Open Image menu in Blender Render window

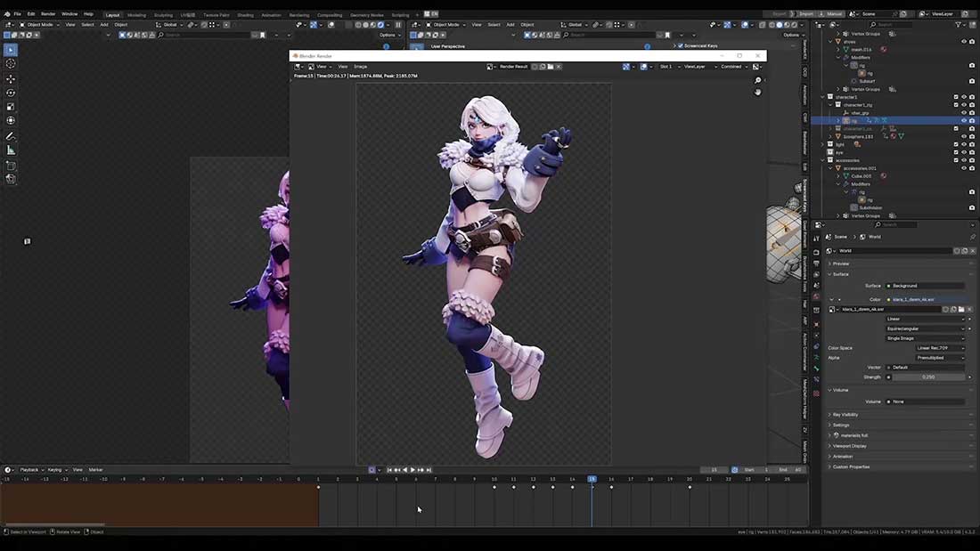[361, 67]
